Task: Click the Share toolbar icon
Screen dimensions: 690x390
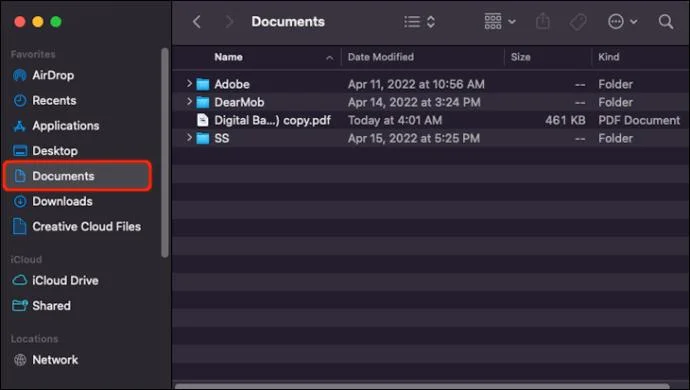Action: (x=543, y=21)
